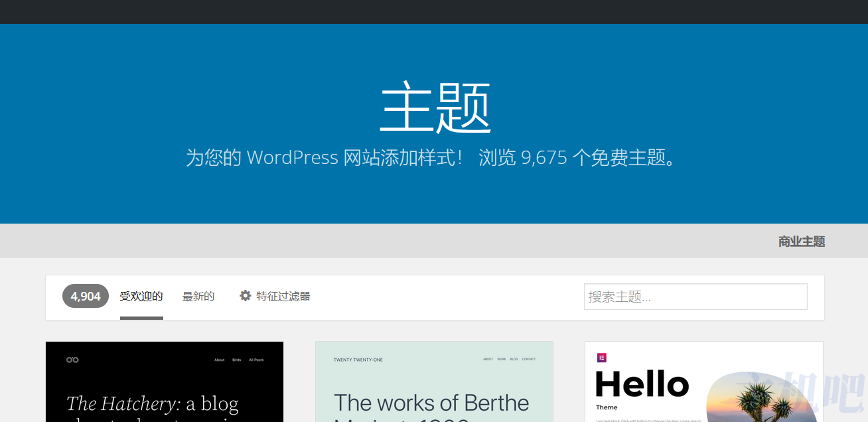Viewport: 868px width, 422px height.
Task: Click the Elementor logo icon on Hello theme
Action: pos(602,358)
